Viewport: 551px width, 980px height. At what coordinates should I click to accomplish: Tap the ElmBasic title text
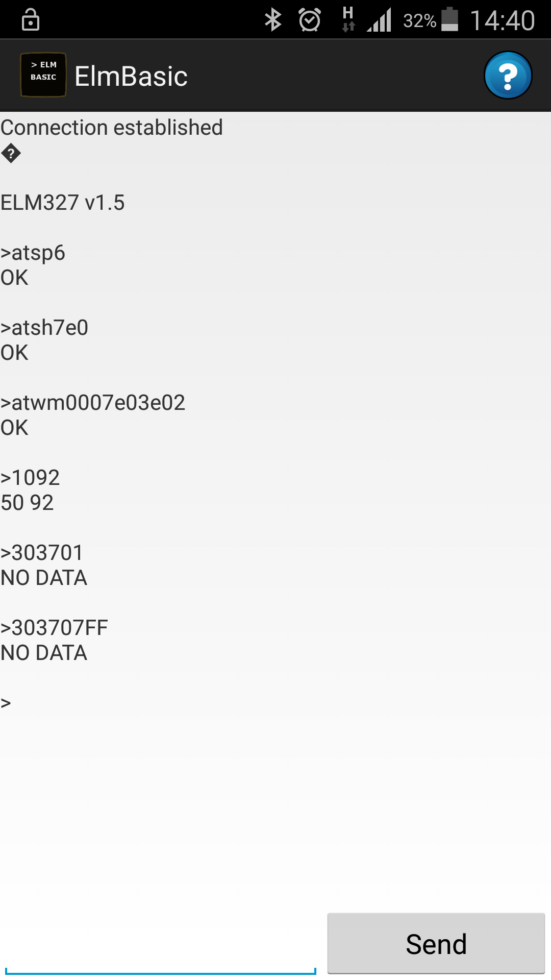tap(131, 77)
